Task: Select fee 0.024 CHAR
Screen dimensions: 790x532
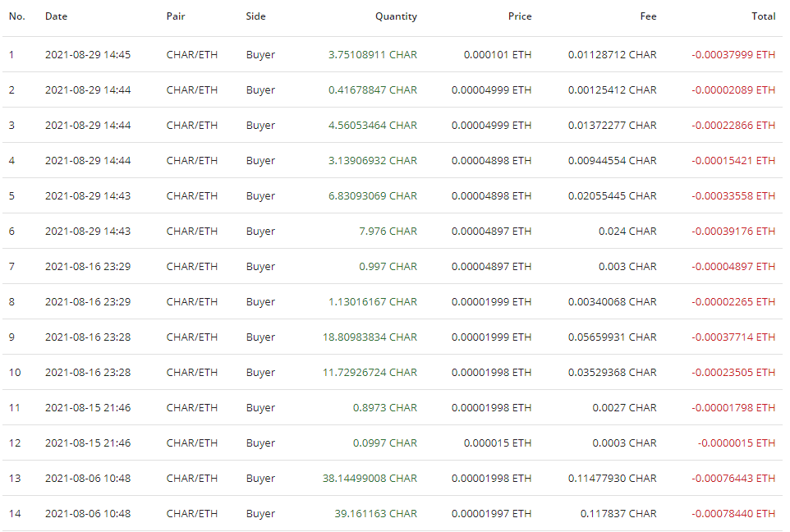Action: tap(627, 231)
